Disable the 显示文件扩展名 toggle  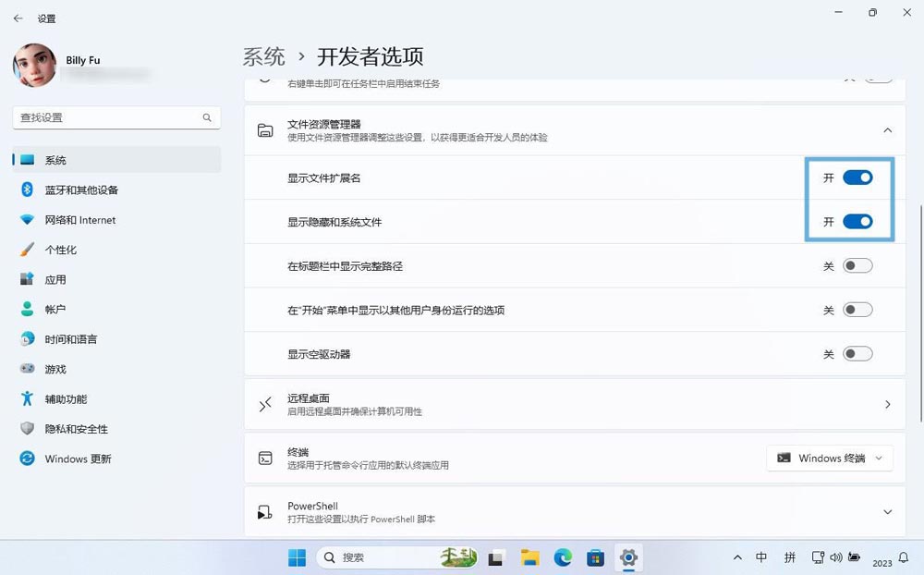click(x=857, y=177)
